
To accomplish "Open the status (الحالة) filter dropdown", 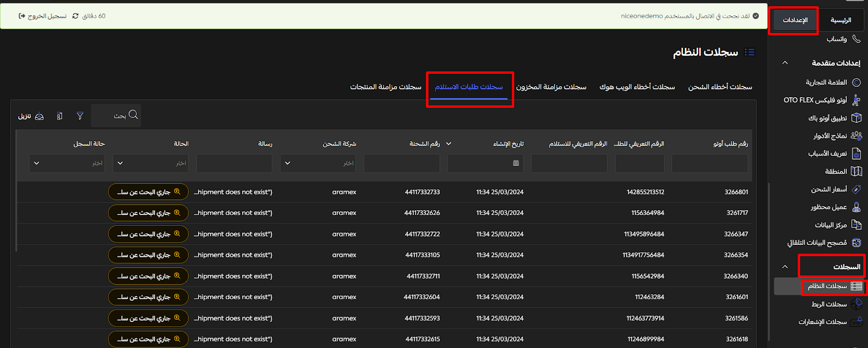I will point(151,163).
